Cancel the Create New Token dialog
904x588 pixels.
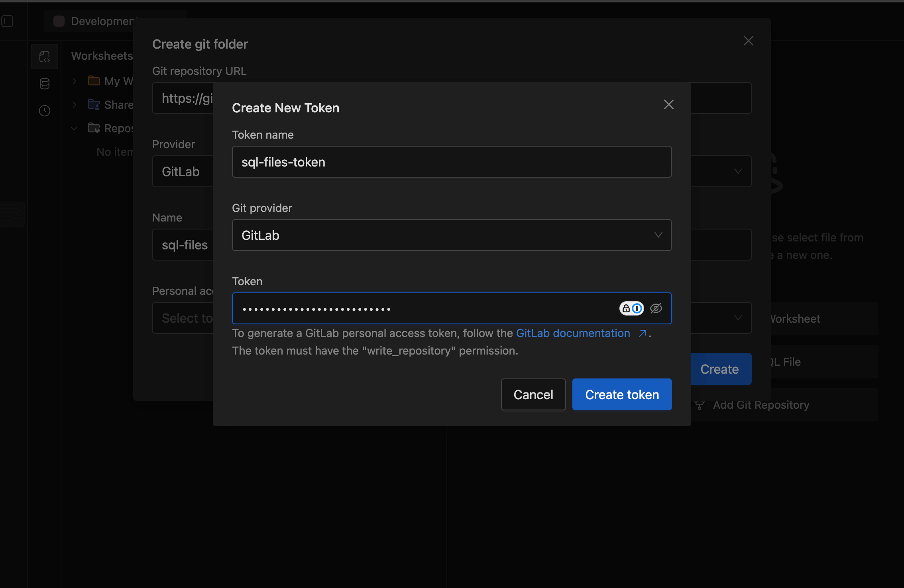point(533,394)
